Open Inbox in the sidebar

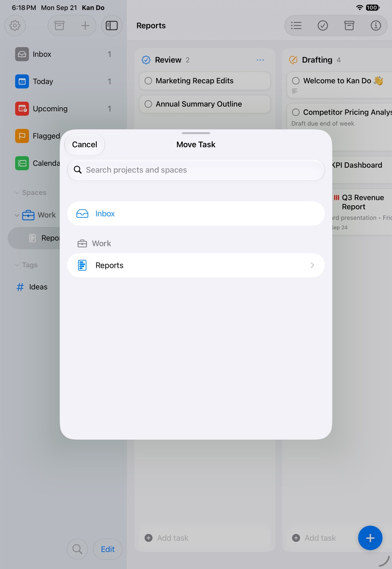63,54
